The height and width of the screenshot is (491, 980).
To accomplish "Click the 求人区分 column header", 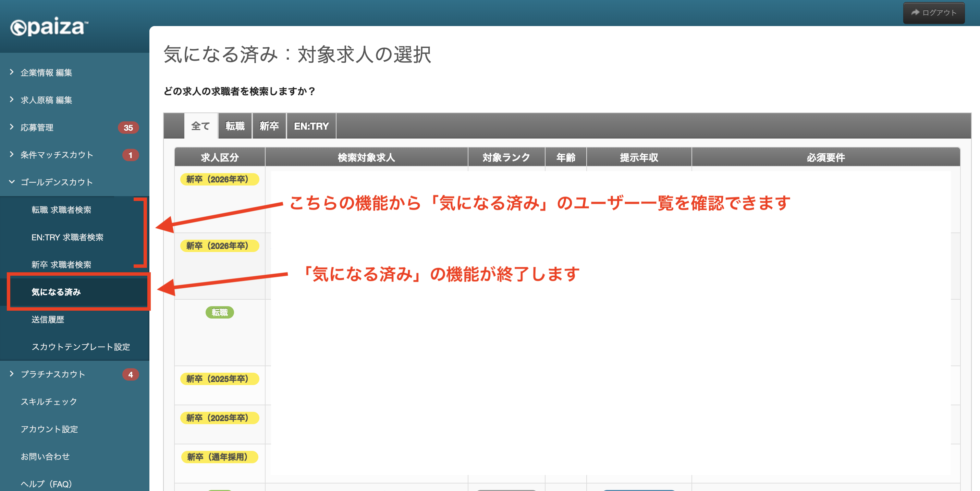I will tap(220, 157).
